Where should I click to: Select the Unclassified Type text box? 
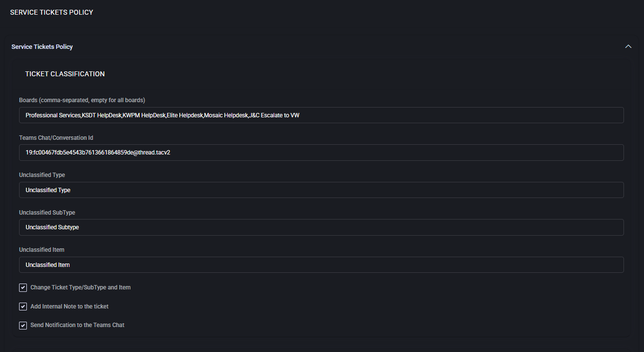(321, 190)
